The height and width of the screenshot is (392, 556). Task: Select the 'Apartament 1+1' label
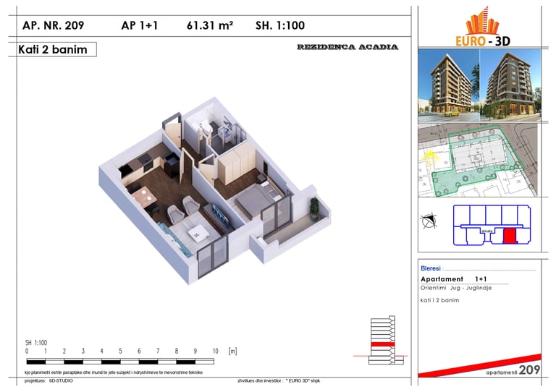click(454, 279)
